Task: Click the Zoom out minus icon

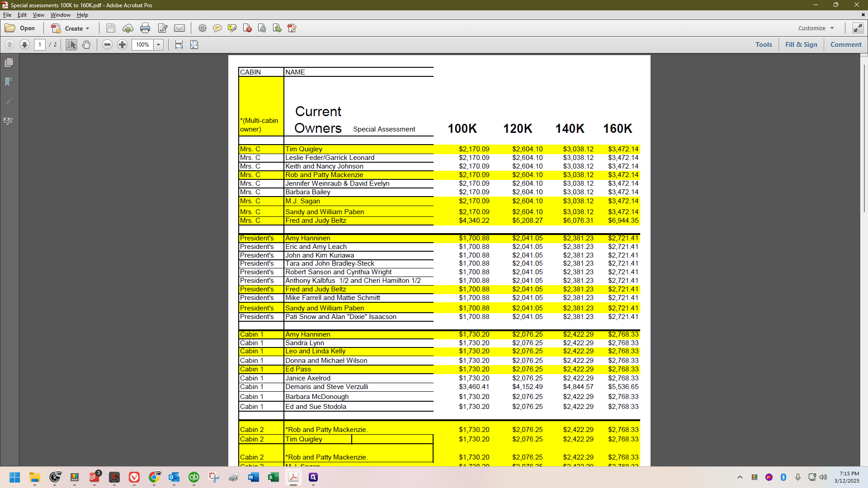Action: (x=107, y=45)
